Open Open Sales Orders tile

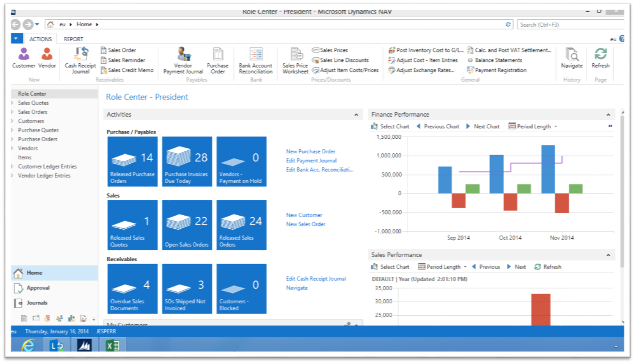point(187,225)
